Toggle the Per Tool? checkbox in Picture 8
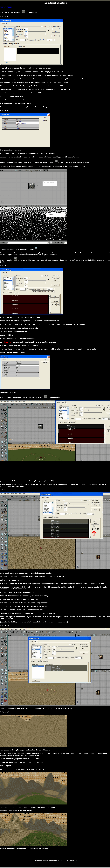Viewport: 110px width, 868px height. point(42,27)
